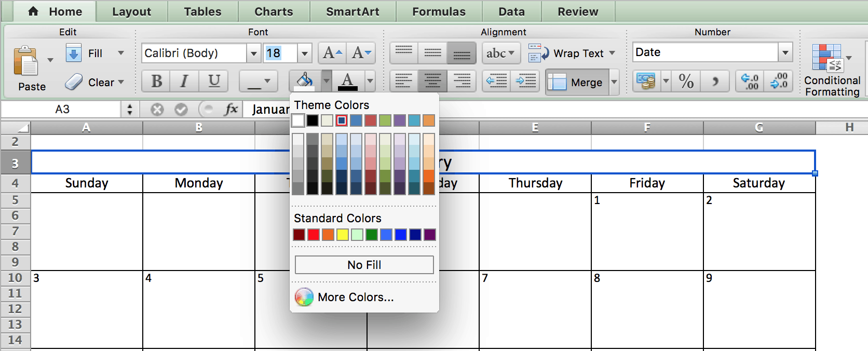
Task: Open the font size dropdown arrow
Action: [x=305, y=53]
